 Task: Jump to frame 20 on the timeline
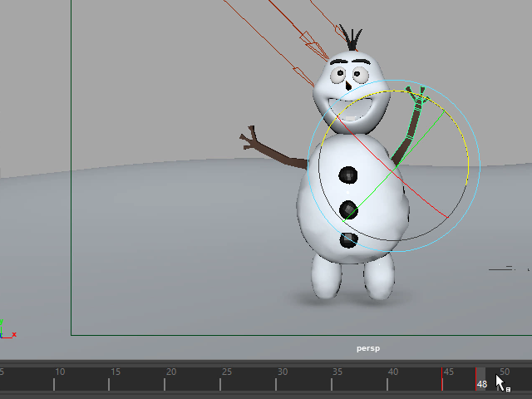pyautogui.click(x=165, y=381)
